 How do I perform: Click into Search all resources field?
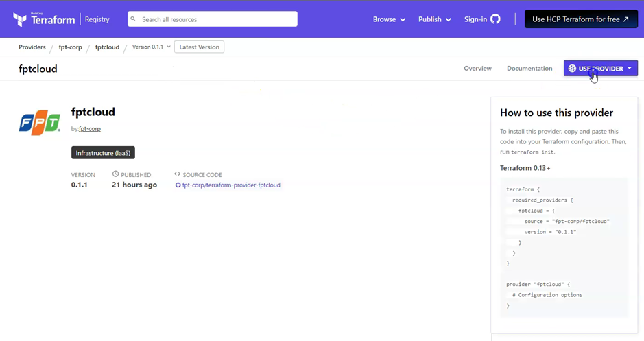(216, 19)
